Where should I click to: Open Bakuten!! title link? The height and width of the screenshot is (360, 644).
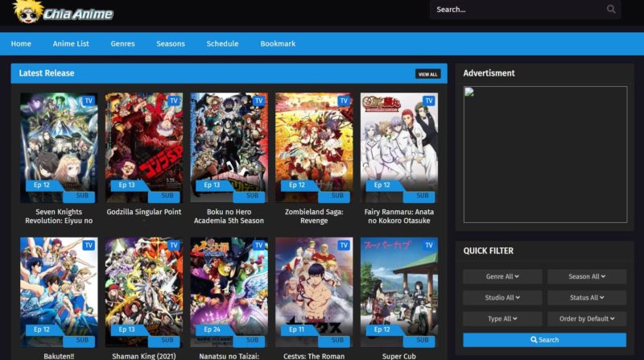59,356
